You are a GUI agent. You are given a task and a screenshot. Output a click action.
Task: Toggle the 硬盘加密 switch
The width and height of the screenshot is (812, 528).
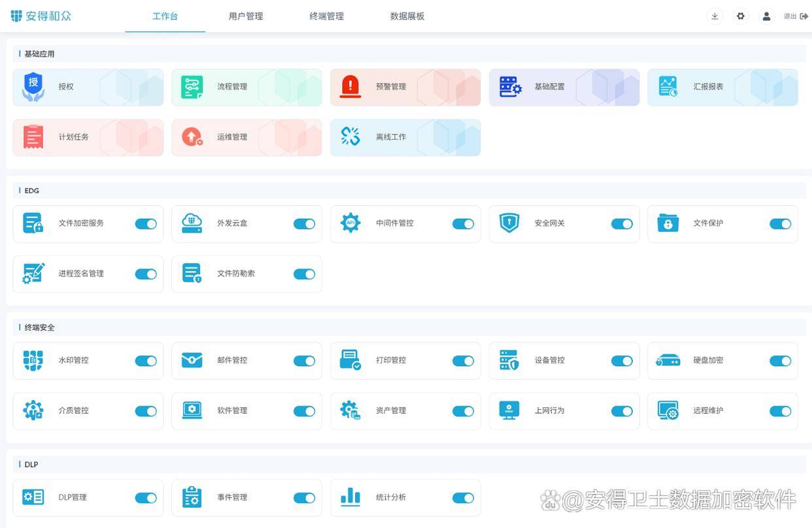781,361
